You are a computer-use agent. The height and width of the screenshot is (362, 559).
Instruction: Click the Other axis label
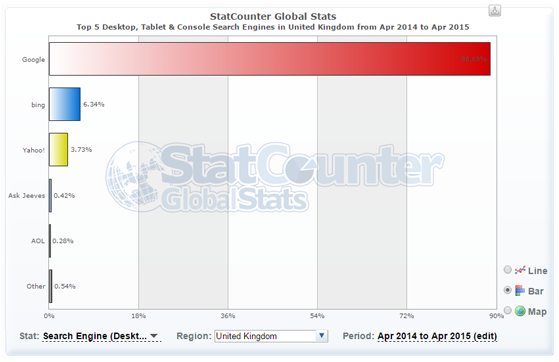pos(36,286)
